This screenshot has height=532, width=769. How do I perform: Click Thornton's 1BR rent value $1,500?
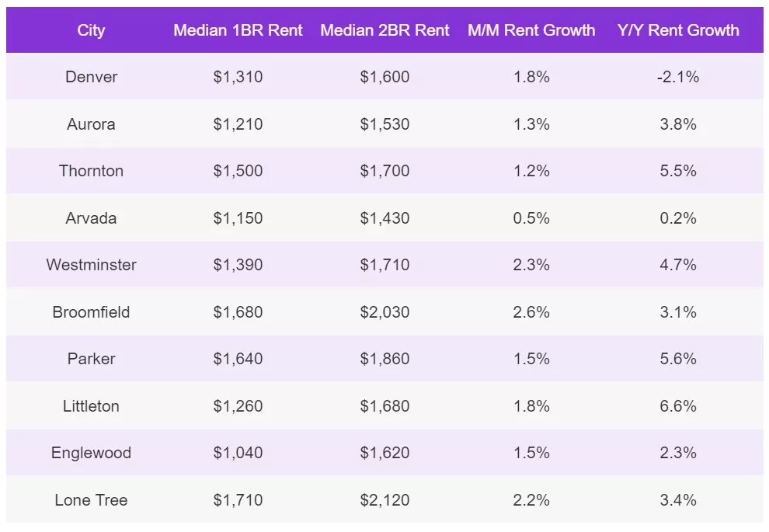pos(238,171)
